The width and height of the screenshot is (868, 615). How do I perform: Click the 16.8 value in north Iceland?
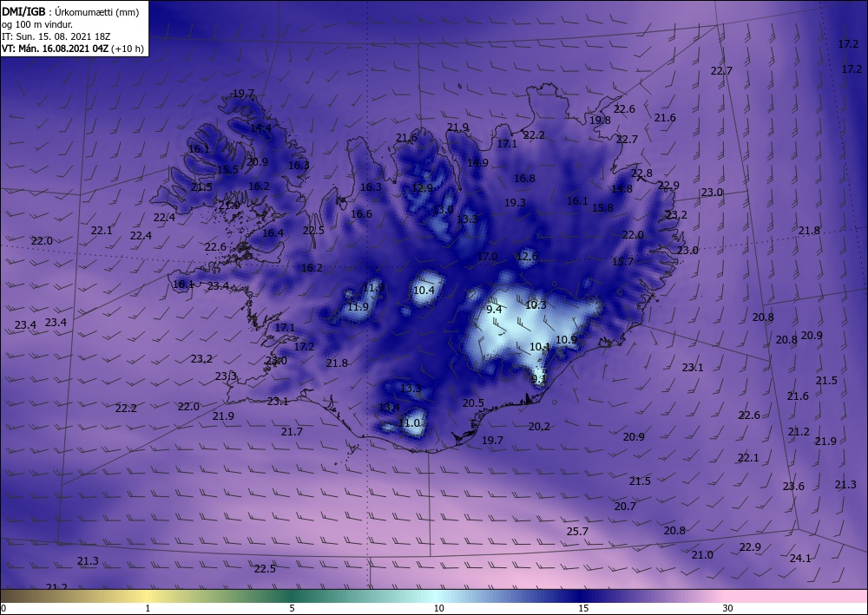(x=524, y=179)
